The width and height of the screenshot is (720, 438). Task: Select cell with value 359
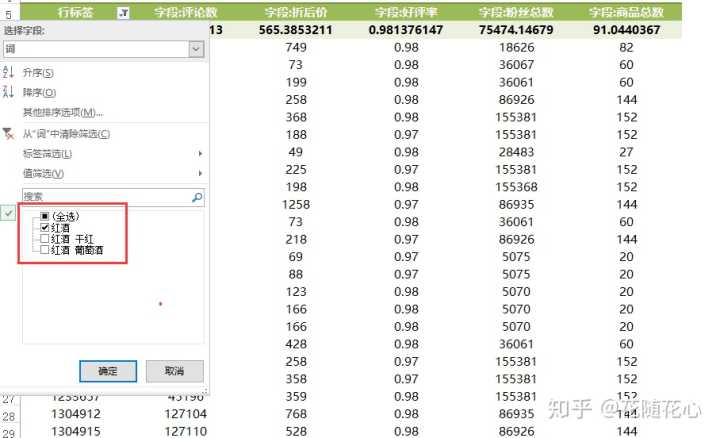tap(296, 396)
